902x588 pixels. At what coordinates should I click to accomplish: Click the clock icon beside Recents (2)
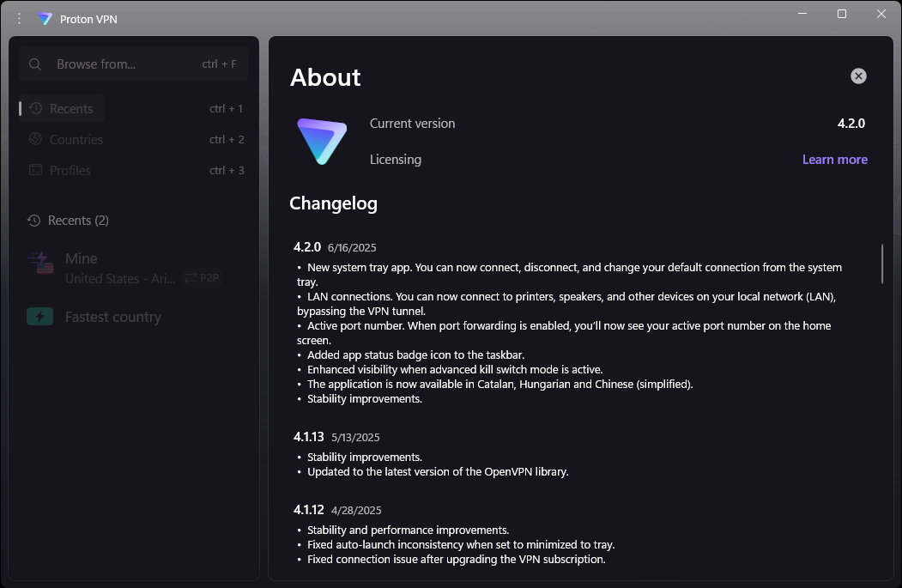34,221
